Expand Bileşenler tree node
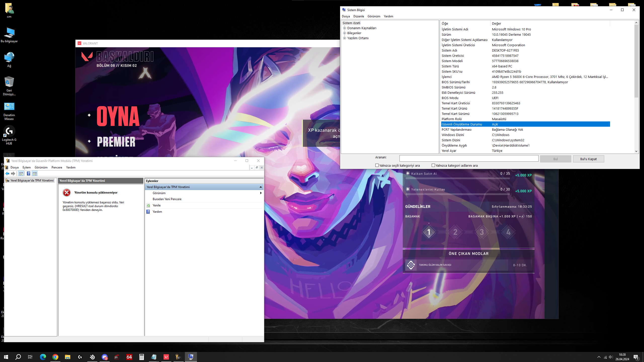This screenshot has height=362, width=644. (x=345, y=33)
